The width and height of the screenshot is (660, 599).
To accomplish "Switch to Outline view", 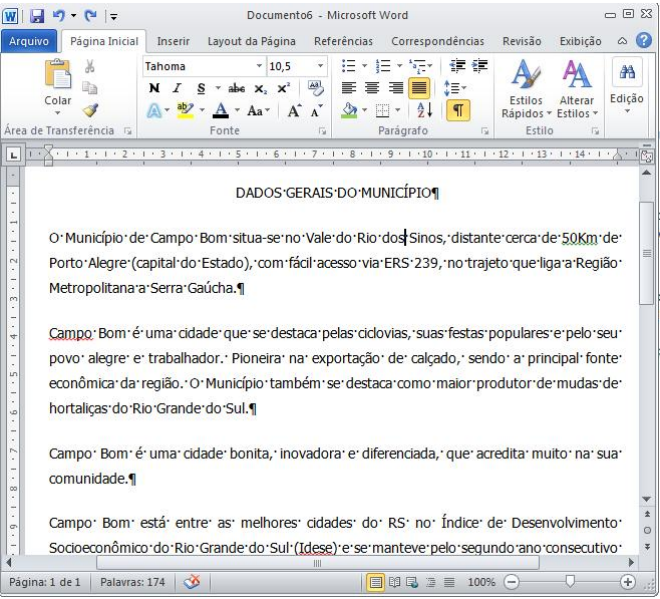I will coord(431,582).
